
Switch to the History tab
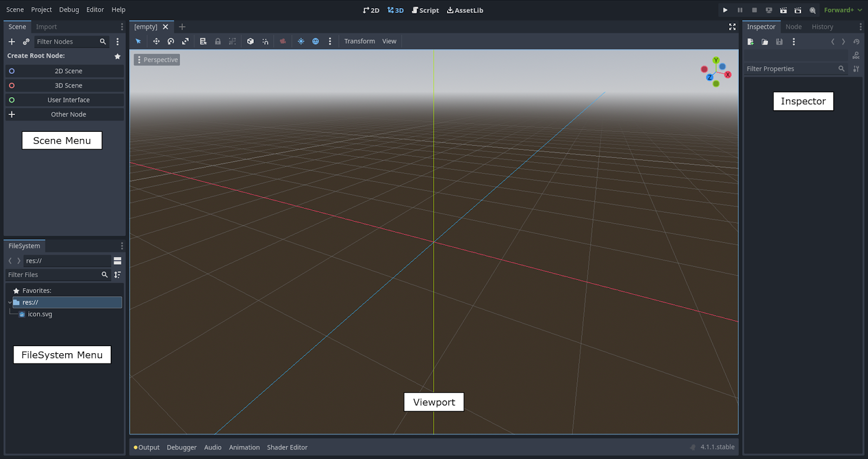(822, 27)
